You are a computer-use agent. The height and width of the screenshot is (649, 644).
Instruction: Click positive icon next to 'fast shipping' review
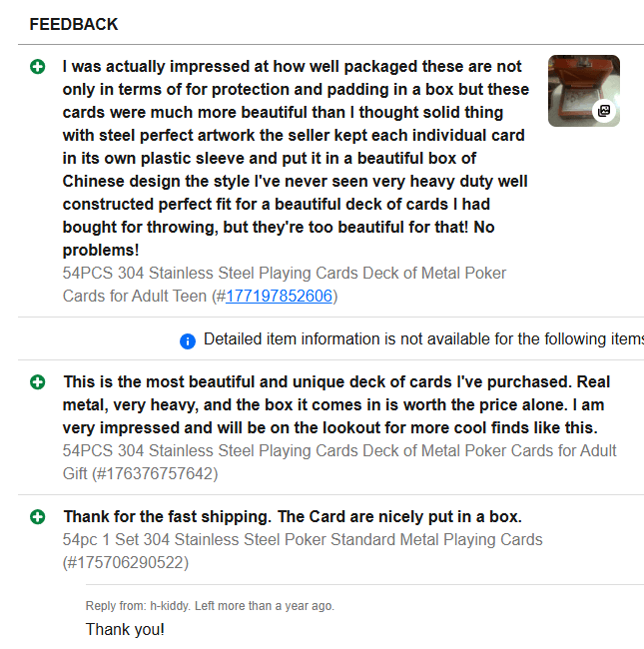point(38,517)
